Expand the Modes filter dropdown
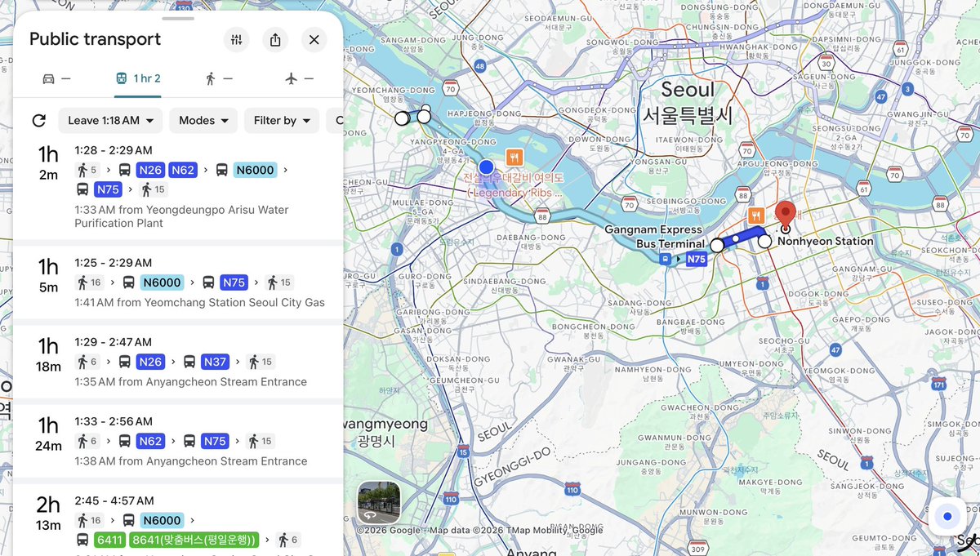Viewport: 980px width, 556px height. coord(203,121)
